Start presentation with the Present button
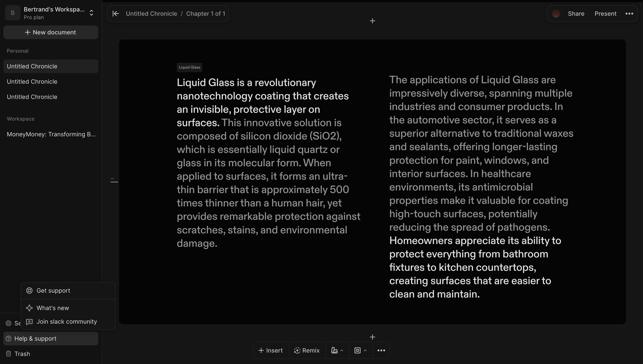This screenshot has height=364, width=643. click(605, 14)
